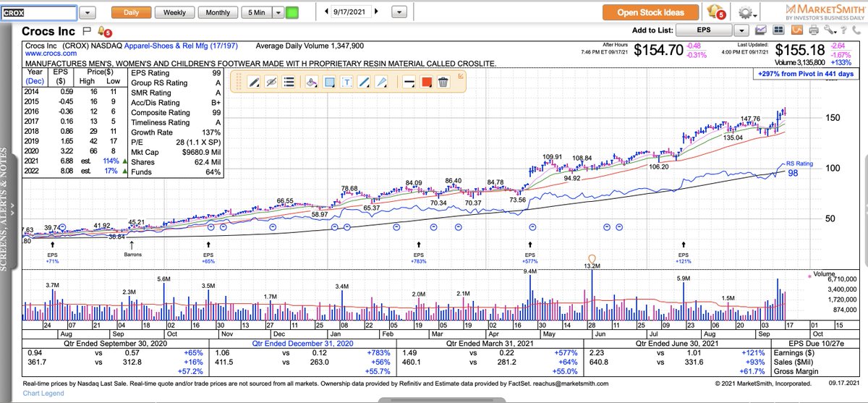Open the annotations list icon

(289, 82)
